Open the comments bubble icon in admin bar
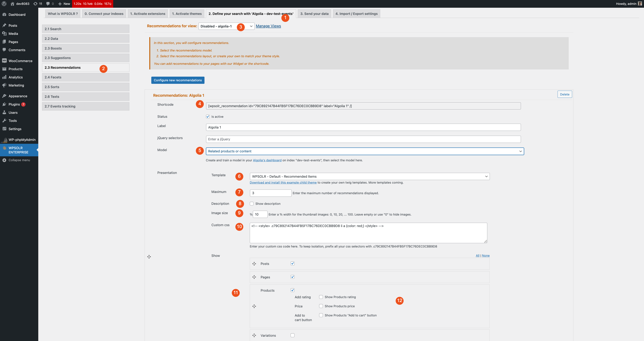 coord(48,4)
